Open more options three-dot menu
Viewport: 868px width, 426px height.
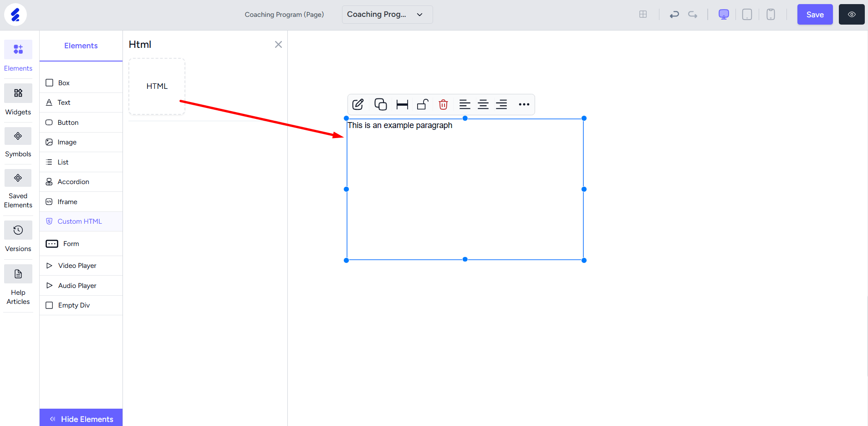[x=524, y=104]
